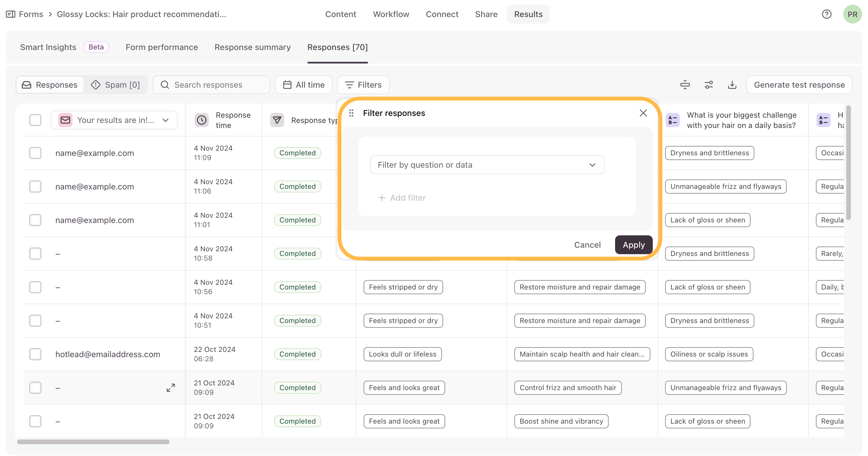
Task: Close the Filter responses panel
Action: click(643, 113)
